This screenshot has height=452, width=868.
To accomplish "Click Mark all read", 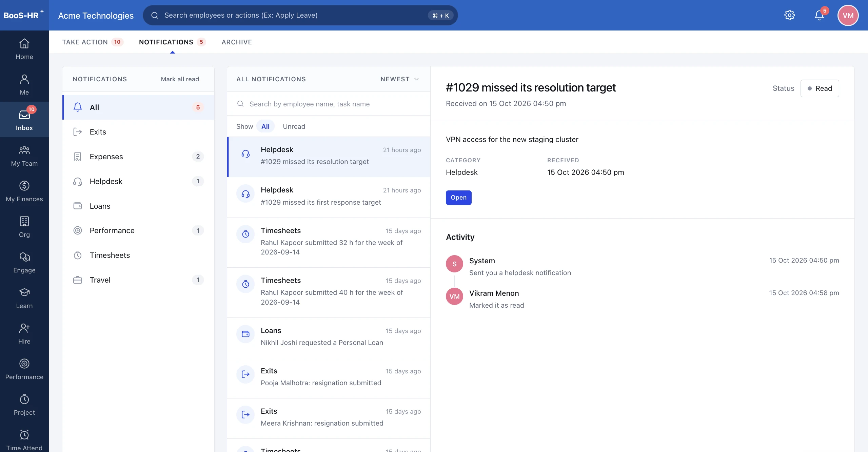I will (x=180, y=79).
